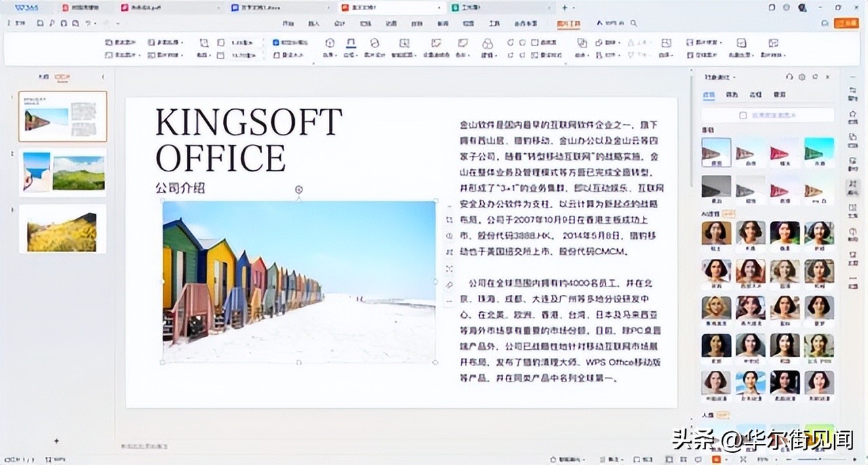The width and height of the screenshot is (868, 465).
Task: Open the File menu
Action: click(x=20, y=23)
